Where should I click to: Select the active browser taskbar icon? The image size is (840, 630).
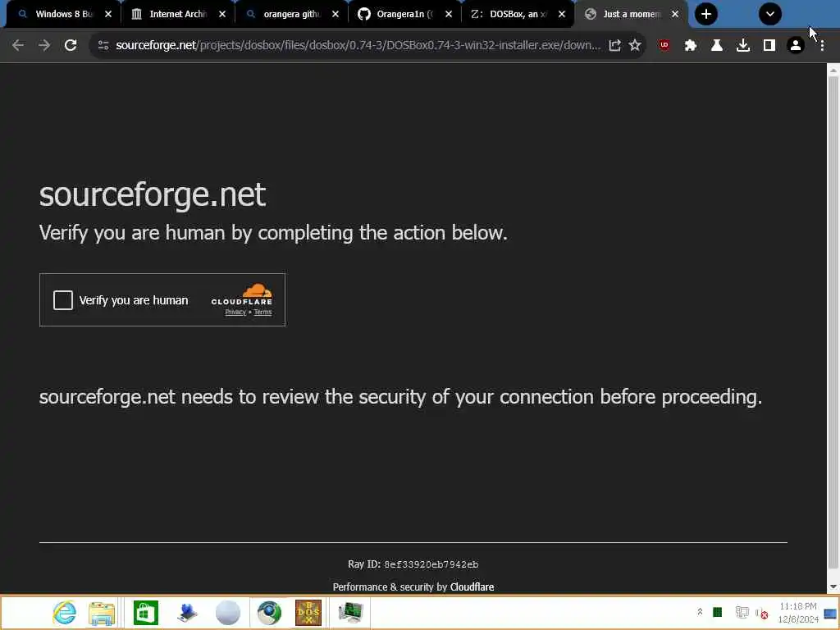[269, 613]
